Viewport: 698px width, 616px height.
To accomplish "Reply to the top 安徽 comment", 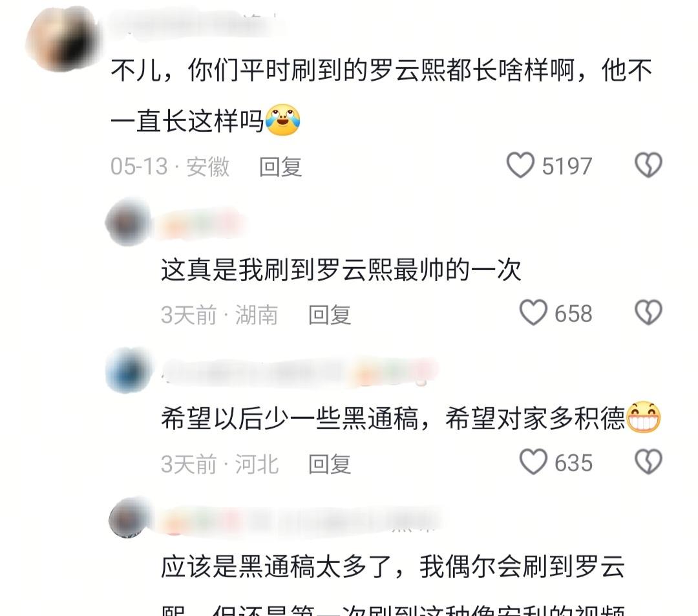I will [280, 167].
